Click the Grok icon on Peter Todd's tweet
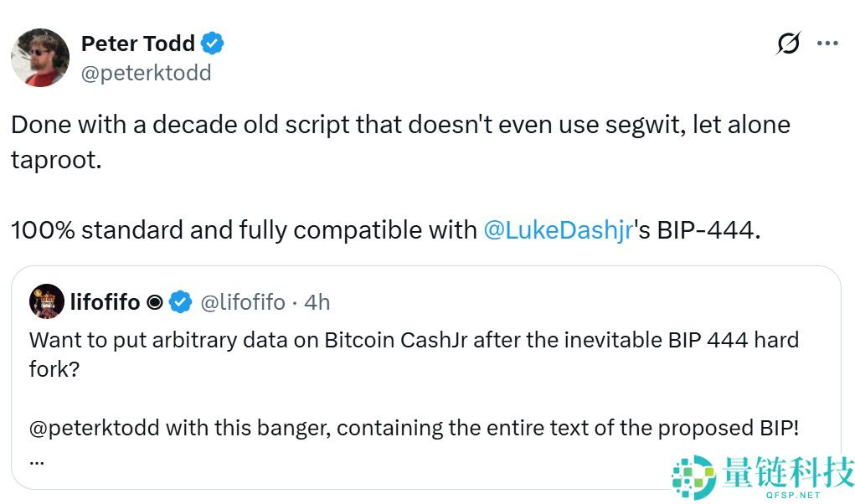The width and height of the screenshot is (855, 504). click(x=788, y=43)
